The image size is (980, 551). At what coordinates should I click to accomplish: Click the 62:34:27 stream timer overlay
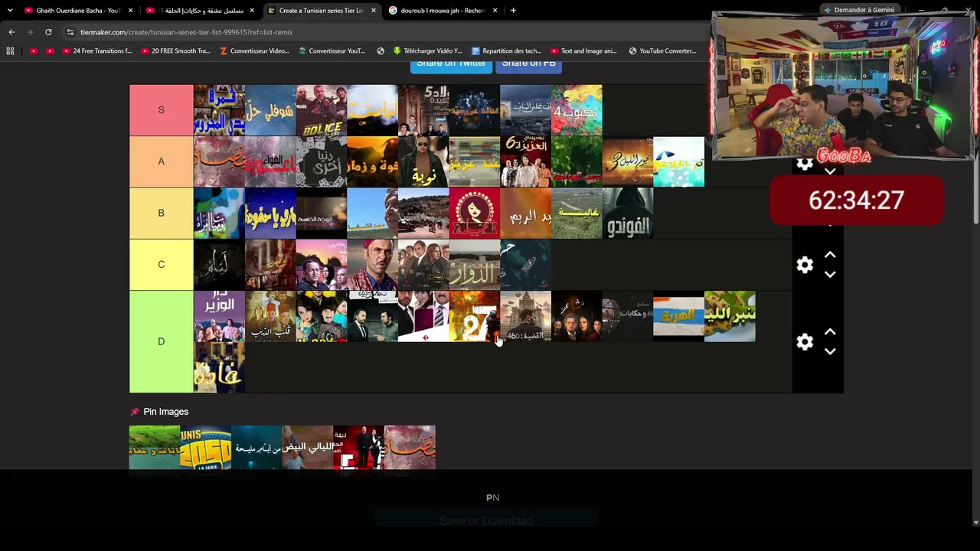(x=856, y=201)
